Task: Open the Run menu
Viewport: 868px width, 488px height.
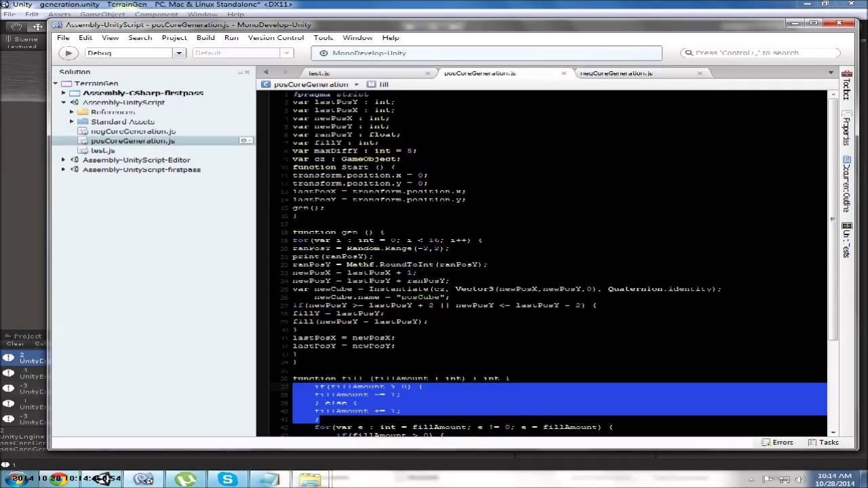Action: tap(231, 38)
